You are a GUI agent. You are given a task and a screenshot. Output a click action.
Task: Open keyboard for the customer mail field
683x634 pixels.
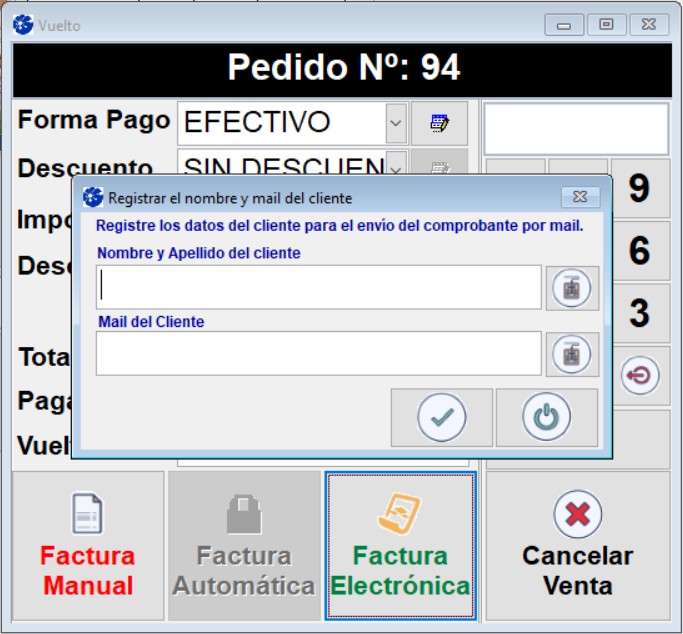573,354
